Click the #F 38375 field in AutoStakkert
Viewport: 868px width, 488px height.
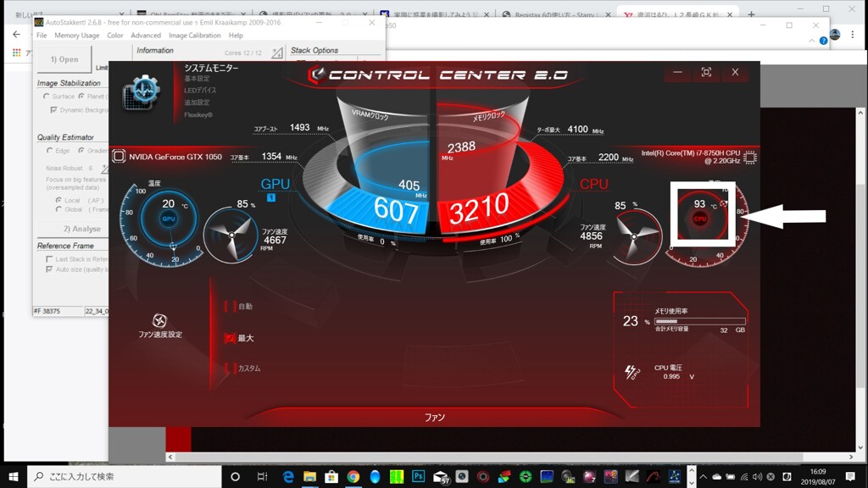point(58,311)
